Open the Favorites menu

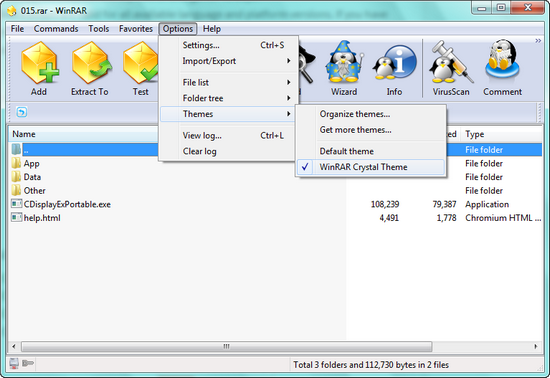point(136,29)
